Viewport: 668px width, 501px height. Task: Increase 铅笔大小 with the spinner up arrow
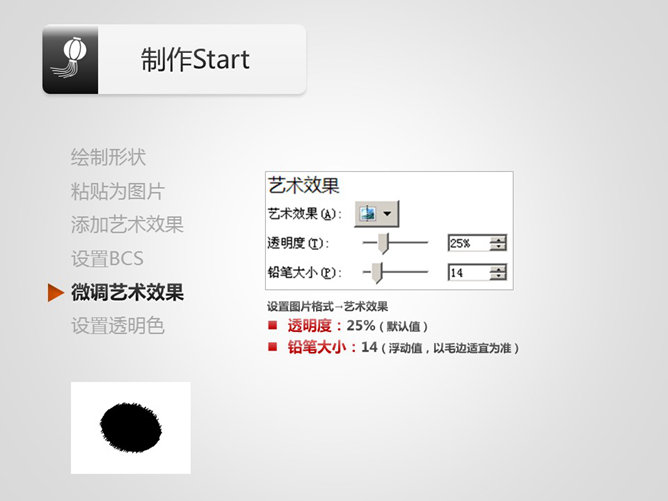(498, 268)
